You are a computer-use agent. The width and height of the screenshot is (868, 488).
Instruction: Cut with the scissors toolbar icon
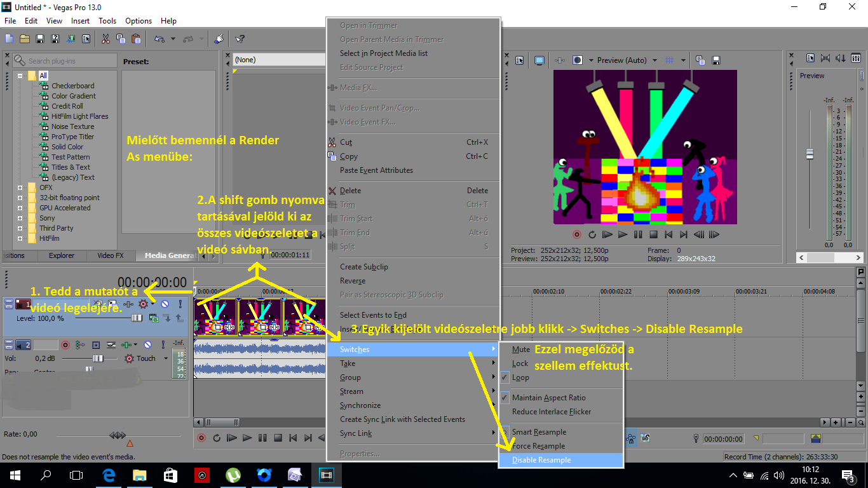105,39
